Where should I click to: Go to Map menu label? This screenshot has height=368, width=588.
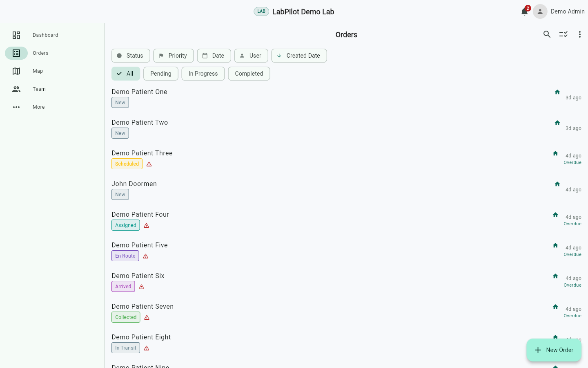click(x=38, y=71)
